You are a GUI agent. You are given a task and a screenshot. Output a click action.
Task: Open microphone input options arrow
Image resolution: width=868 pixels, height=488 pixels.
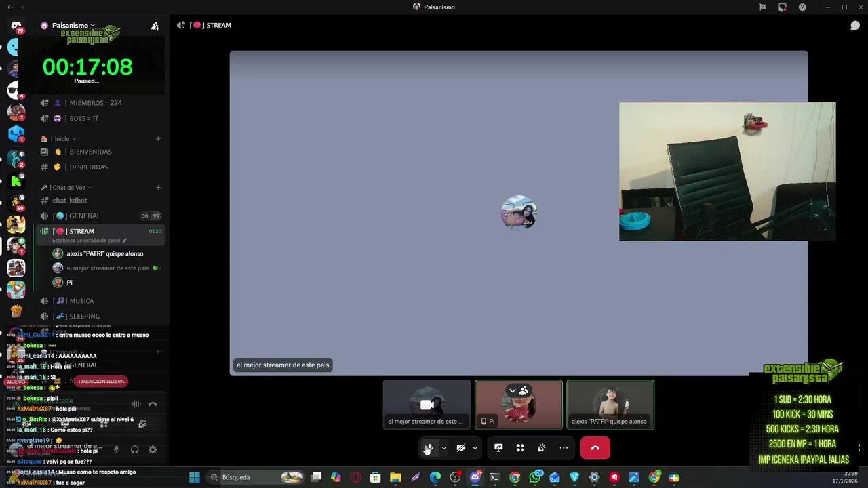click(x=443, y=448)
